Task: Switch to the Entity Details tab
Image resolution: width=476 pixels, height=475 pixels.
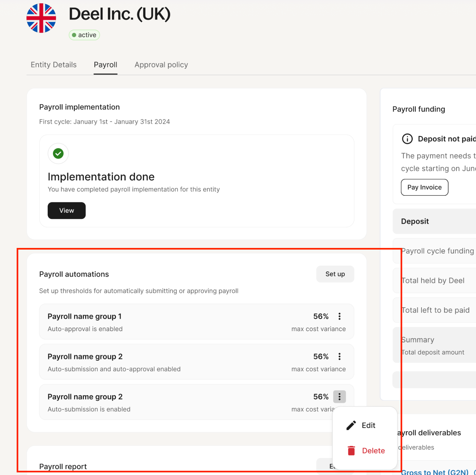Action: [54, 65]
